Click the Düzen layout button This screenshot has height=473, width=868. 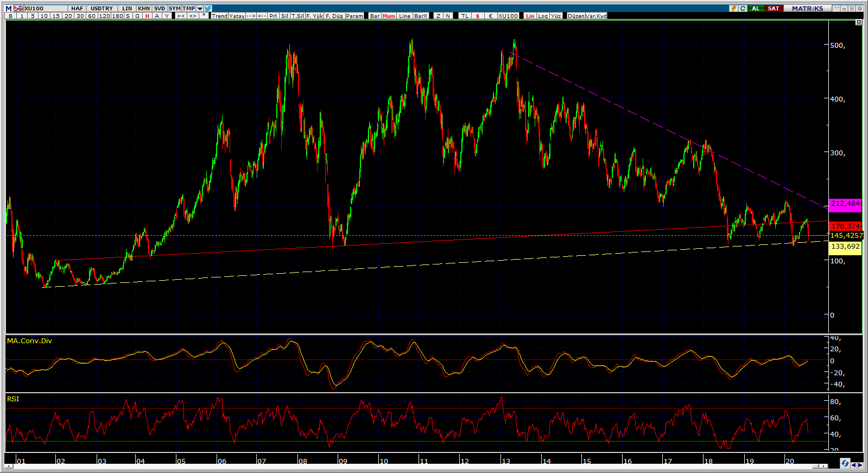coord(576,16)
